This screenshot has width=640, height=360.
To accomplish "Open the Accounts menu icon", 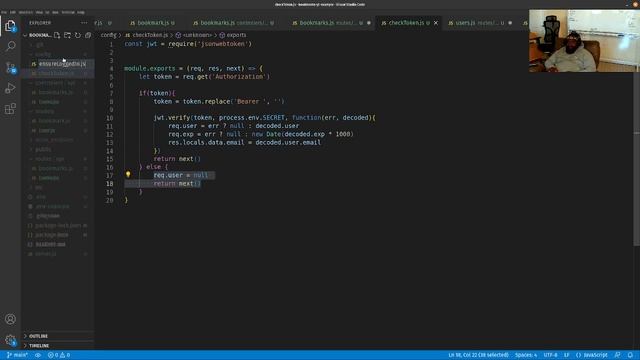I will (x=10, y=319).
